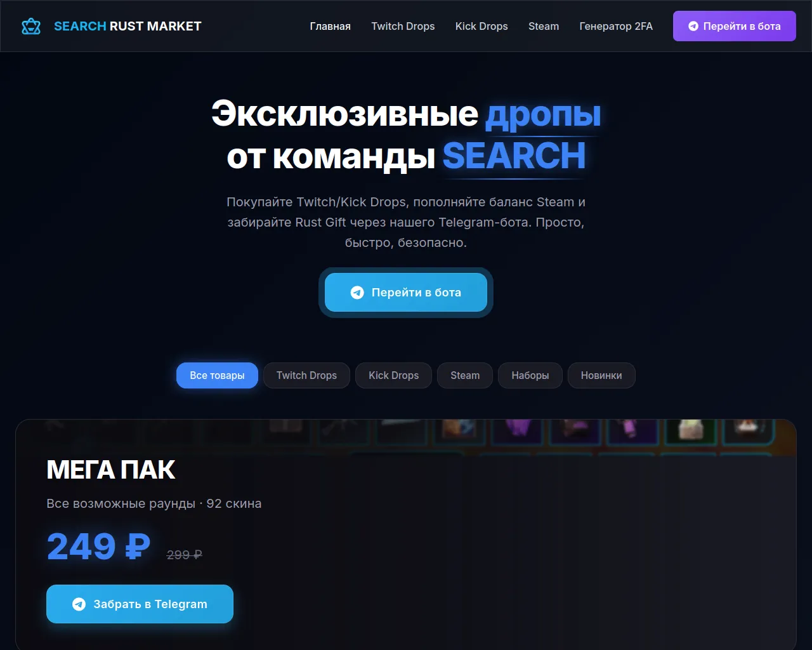Filter products by Kick Drops tab
Viewport: 812px width, 650px height.
tap(393, 375)
